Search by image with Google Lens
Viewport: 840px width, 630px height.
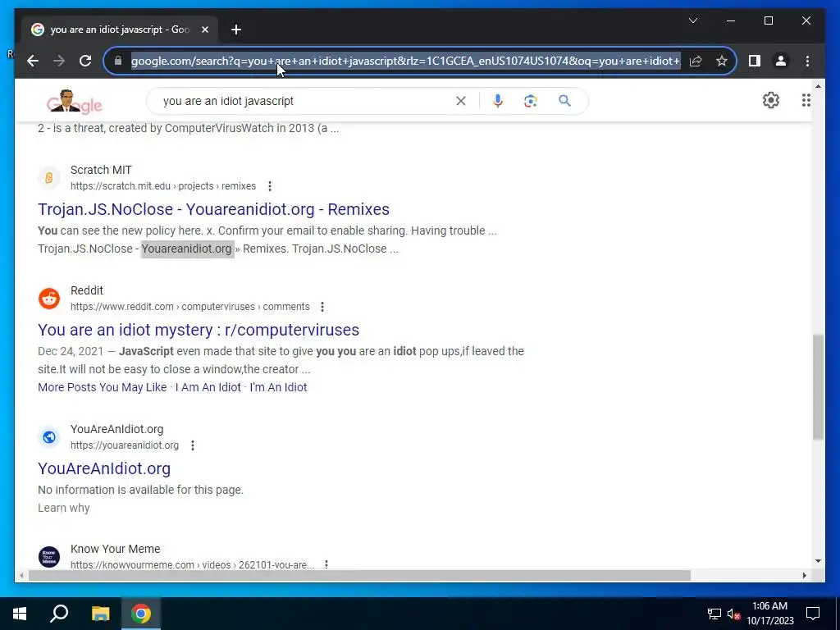[x=531, y=101]
